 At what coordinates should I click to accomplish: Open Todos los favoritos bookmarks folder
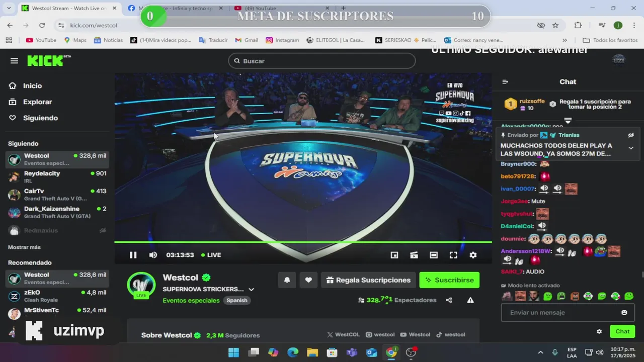610,40
